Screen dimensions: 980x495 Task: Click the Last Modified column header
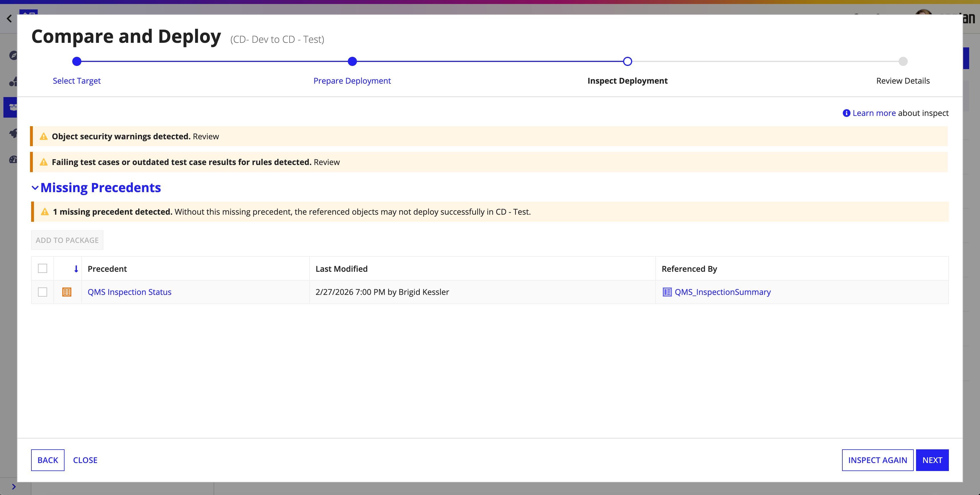click(341, 269)
